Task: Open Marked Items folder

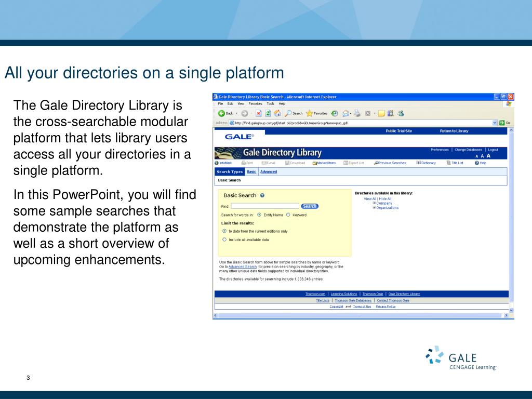Action: [x=324, y=163]
